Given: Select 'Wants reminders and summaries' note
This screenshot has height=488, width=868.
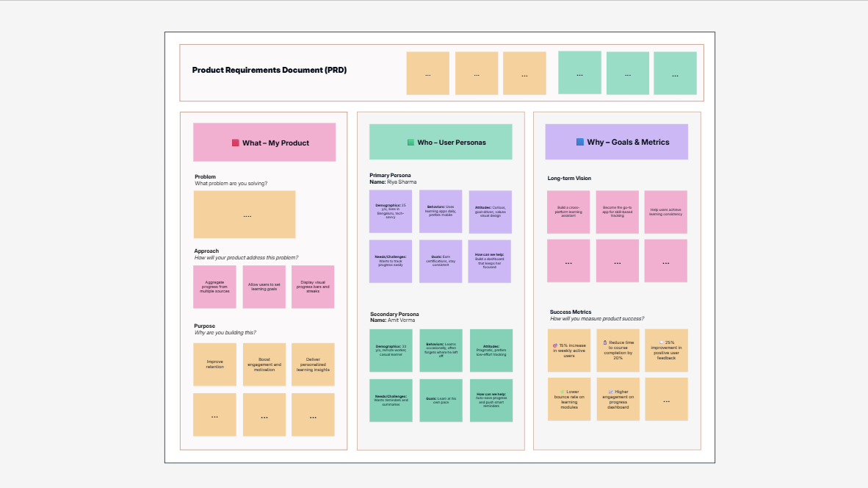Looking at the screenshot, I should click(x=391, y=401).
